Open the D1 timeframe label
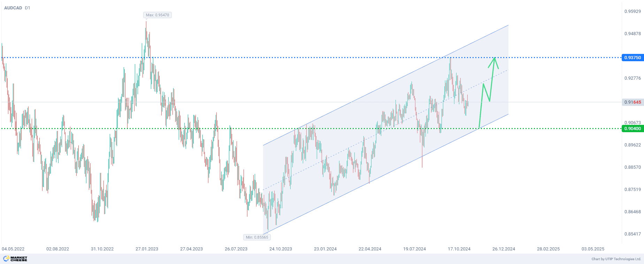644x264 pixels. [x=28, y=8]
